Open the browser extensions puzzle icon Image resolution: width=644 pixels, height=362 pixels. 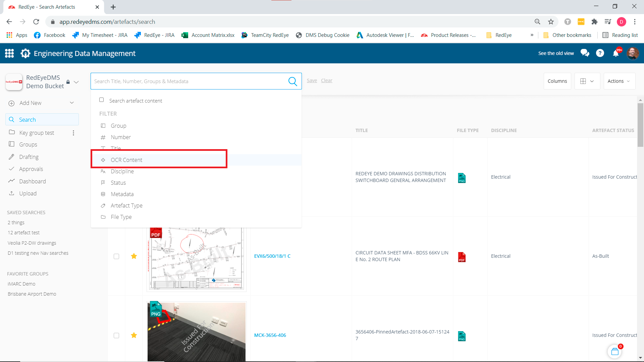[594, 22]
